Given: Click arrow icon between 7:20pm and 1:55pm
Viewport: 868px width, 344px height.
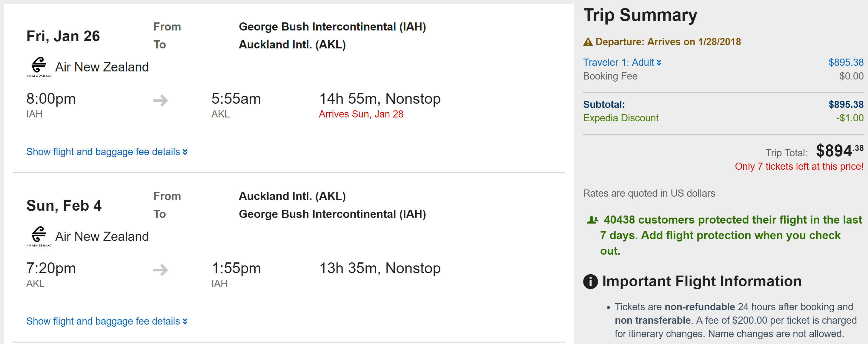Looking at the screenshot, I should click(160, 270).
